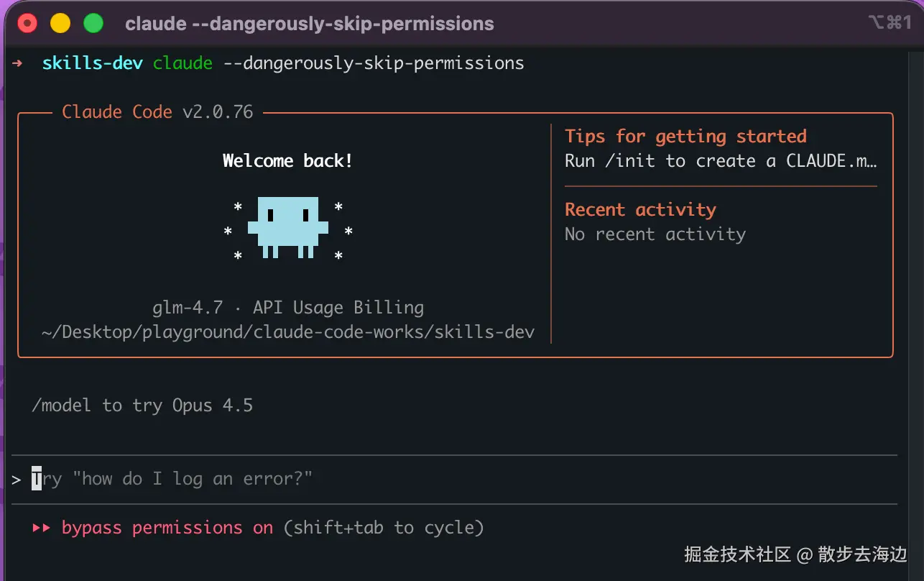Click the /model to try Opus hint
This screenshot has height=581, width=924.
[142, 406]
